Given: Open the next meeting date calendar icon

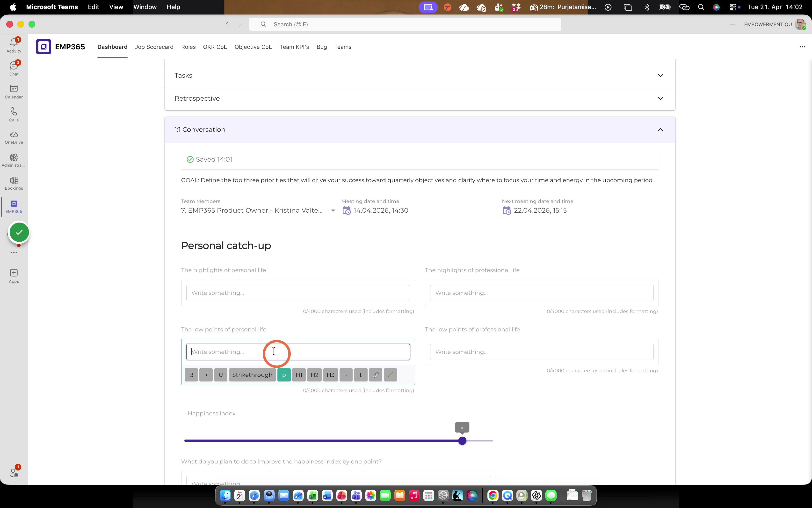Looking at the screenshot, I should coord(507,211).
